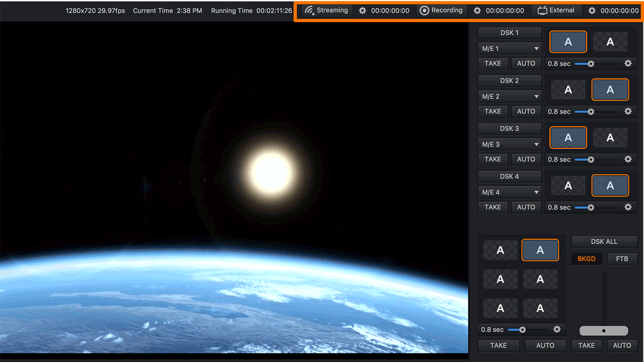Click the T-bar transition handle
Screen dimensions: 644x362
tap(604, 331)
